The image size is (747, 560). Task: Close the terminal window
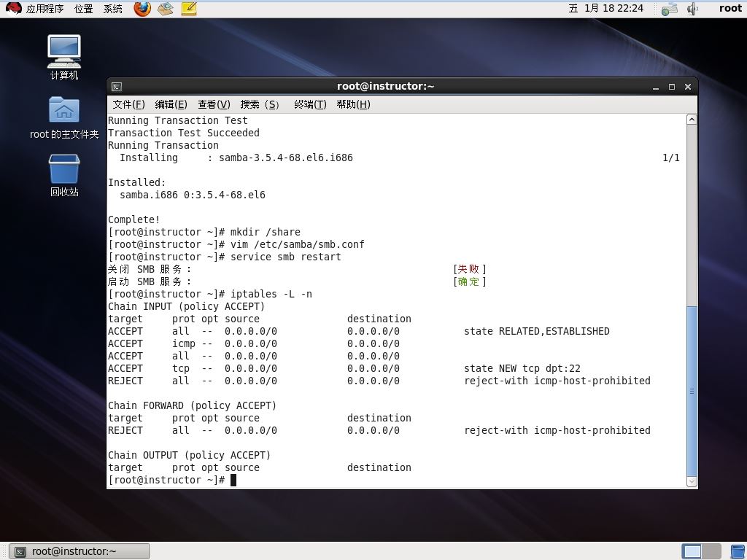(687, 87)
